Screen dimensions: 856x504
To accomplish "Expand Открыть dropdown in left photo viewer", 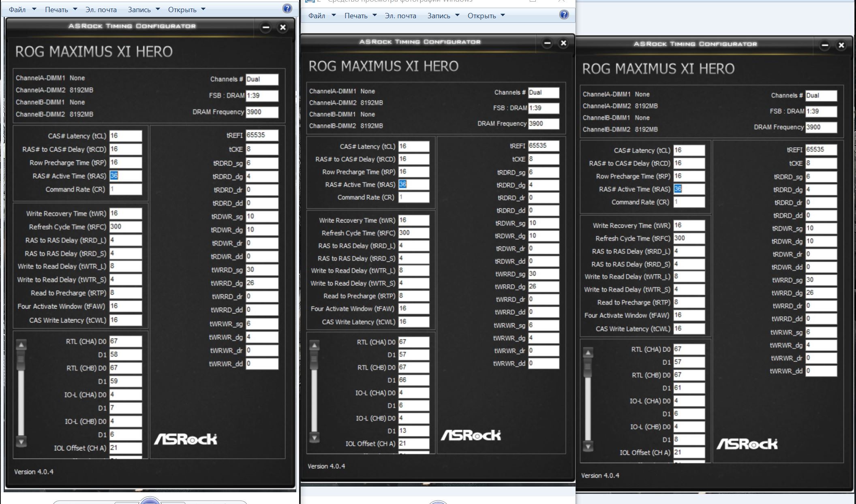I will 203,9.
